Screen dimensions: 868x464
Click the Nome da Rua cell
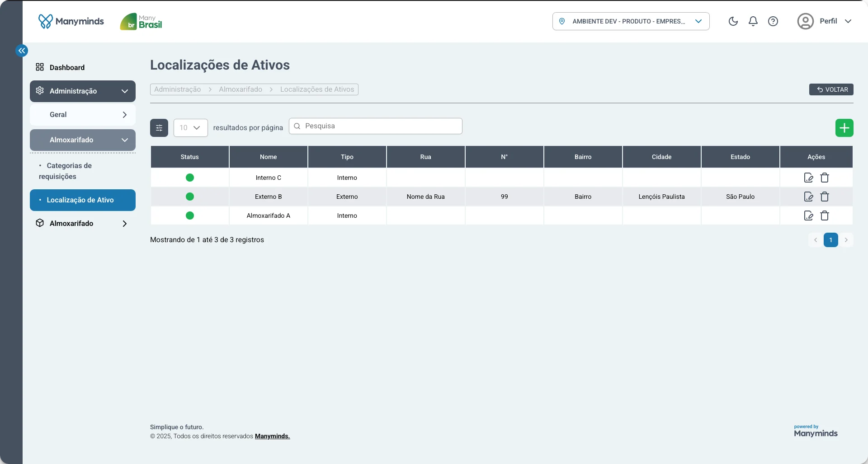pos(426,197)
